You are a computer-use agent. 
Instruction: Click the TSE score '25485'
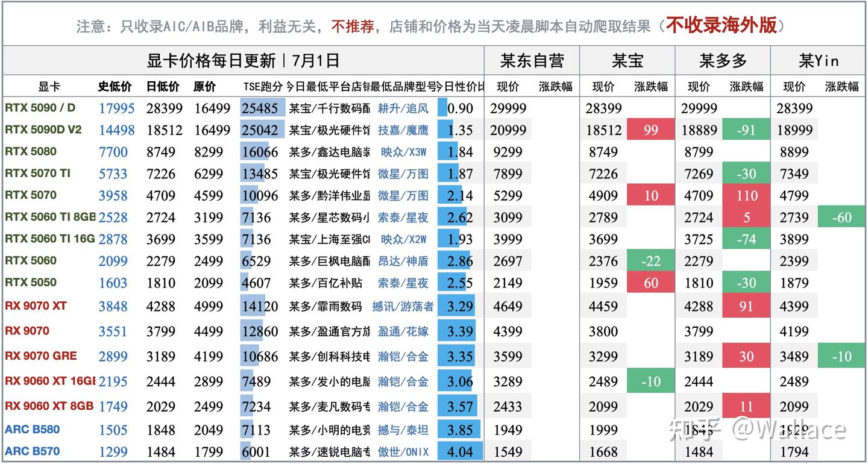(260, 108)
